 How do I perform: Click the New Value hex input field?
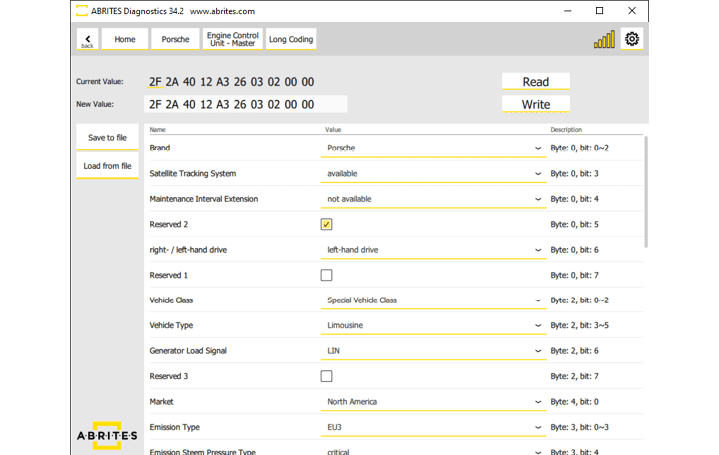pyautogui.click(x=245, y=104)
